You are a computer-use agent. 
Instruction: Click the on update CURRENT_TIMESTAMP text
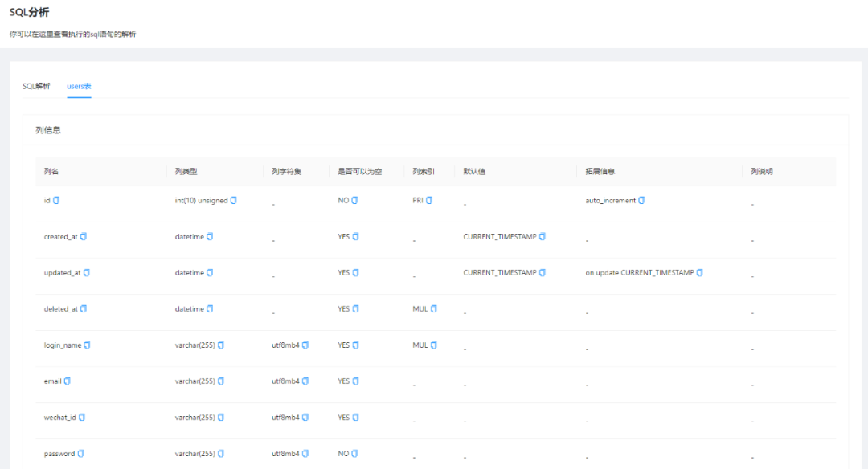(x=640, y=273)
